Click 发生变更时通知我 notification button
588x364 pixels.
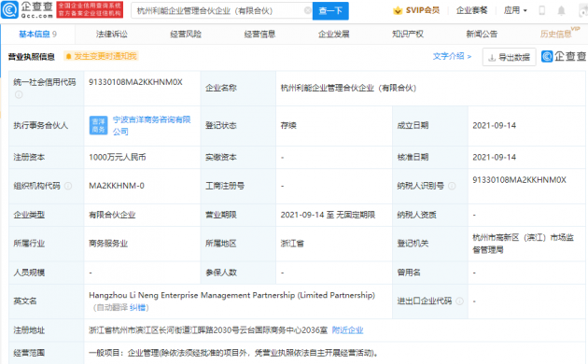coord(101,56)
